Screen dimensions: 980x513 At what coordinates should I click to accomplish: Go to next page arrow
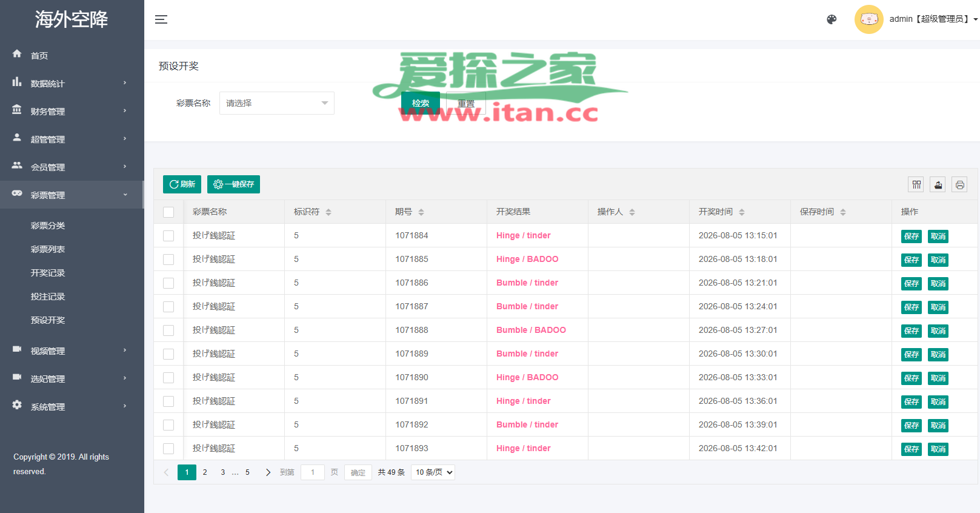pyautogui.click(x=268, y=472)
